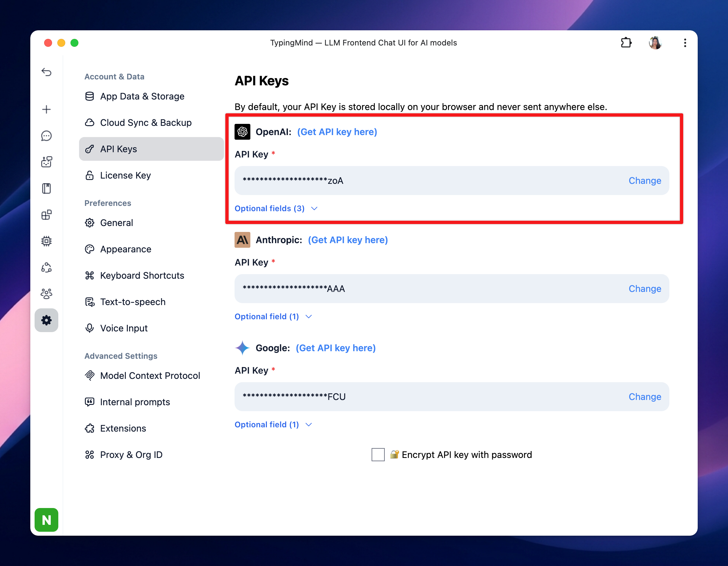Viewport: 728px width, 566px height.
Task: Click the database icon beside App Data & Storage
Action: (89, 96)
